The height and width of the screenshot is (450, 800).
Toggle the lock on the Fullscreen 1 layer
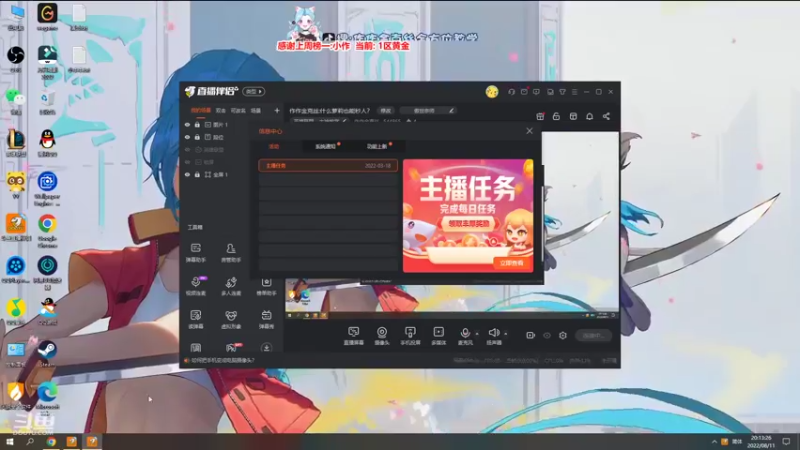click(x=197, y=174)
